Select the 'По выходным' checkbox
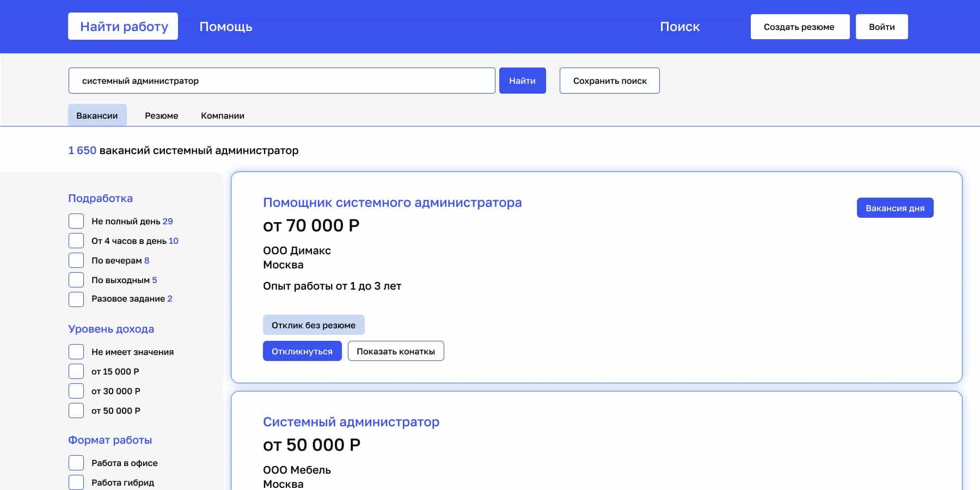Screen dimensions: 980x490 [x=76, y=280]
